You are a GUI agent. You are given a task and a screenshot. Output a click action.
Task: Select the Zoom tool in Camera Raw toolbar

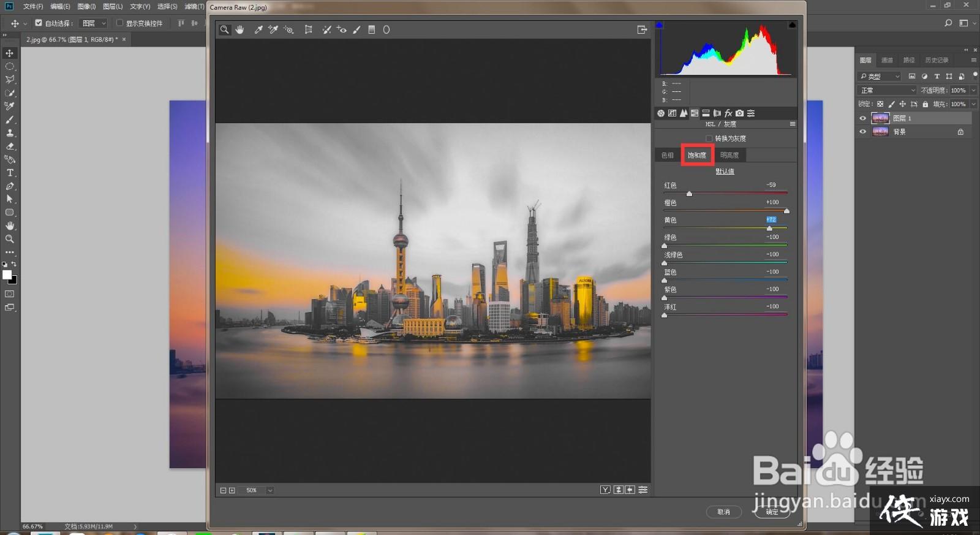[x=225, y=29]
